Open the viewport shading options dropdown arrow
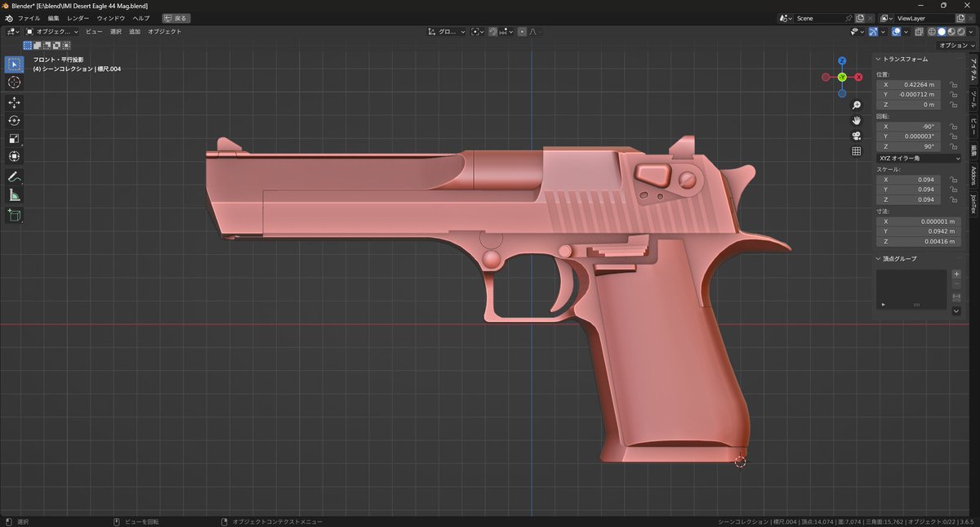 (971, 32)
